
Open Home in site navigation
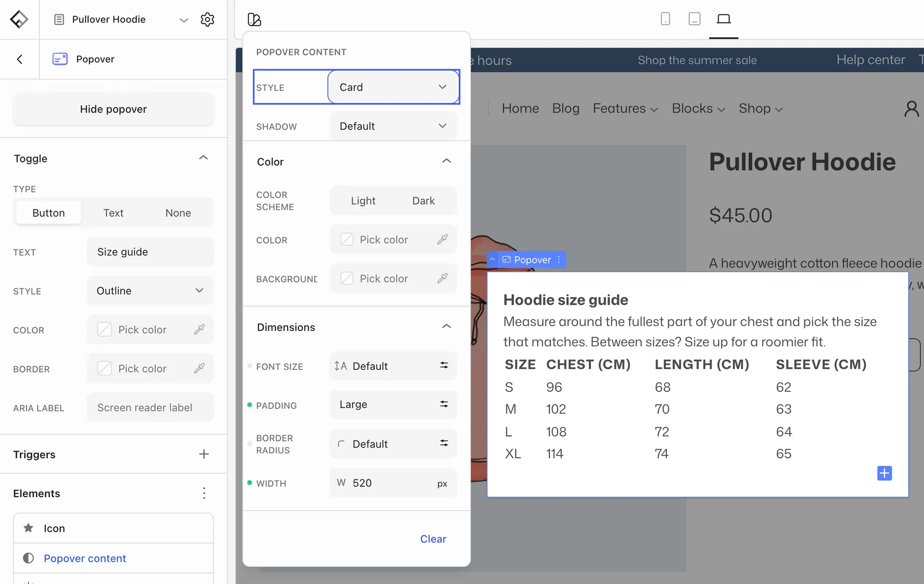[520, 108]
